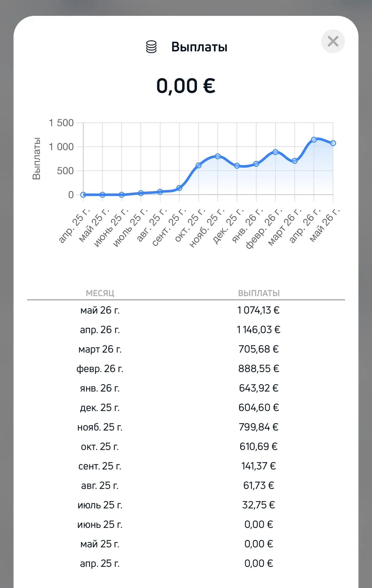Click the 888,55 € payout value

[259, 368]
